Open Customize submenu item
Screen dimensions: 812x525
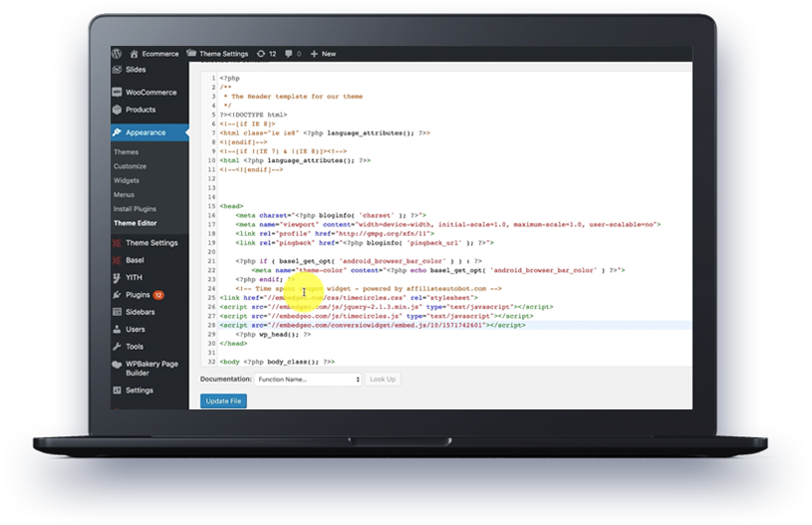(x=130, y=166)
